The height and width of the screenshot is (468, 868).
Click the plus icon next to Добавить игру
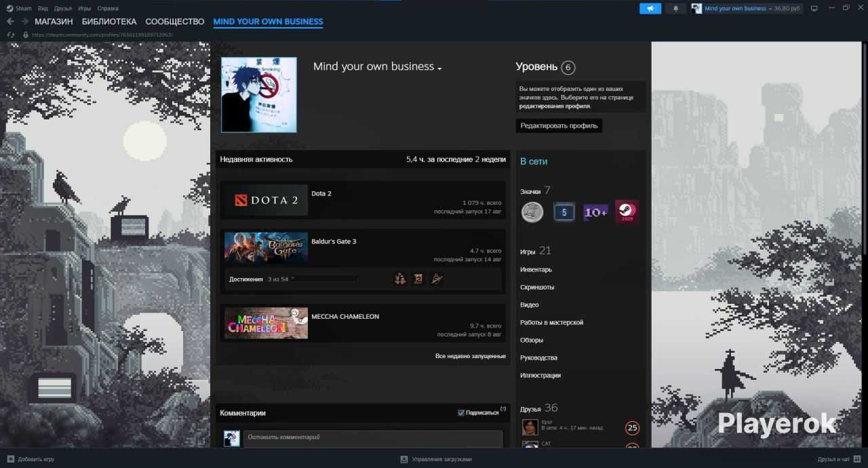pyautogui.click(x=10, y=459)
